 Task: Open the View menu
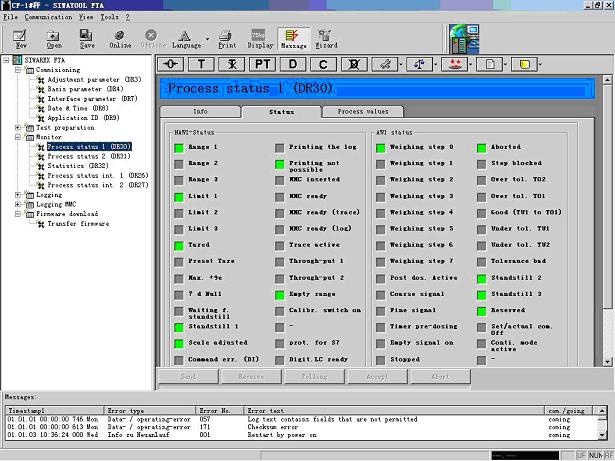(x=86, y=17)
